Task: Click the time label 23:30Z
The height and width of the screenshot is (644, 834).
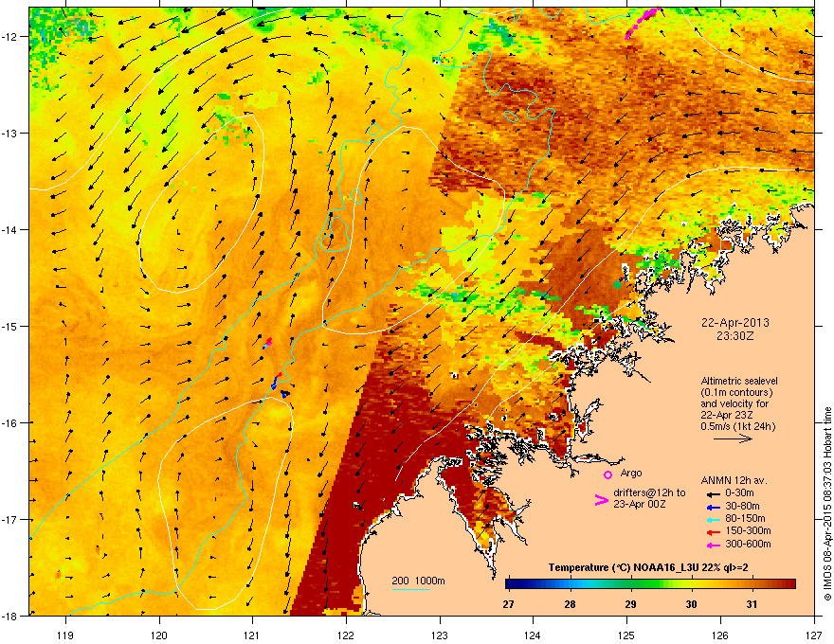Action: coord(735,336)
